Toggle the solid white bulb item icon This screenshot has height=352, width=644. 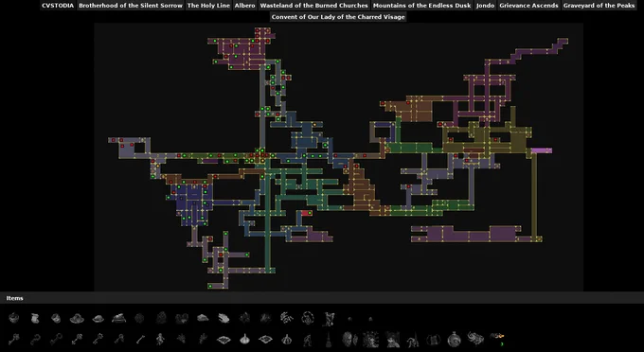244,340
